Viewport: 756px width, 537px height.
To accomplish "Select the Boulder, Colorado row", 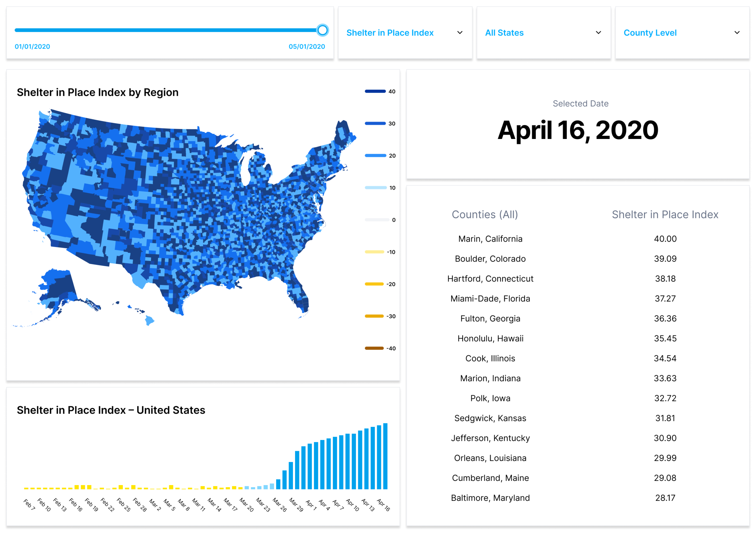I will [x=490, y=258].
